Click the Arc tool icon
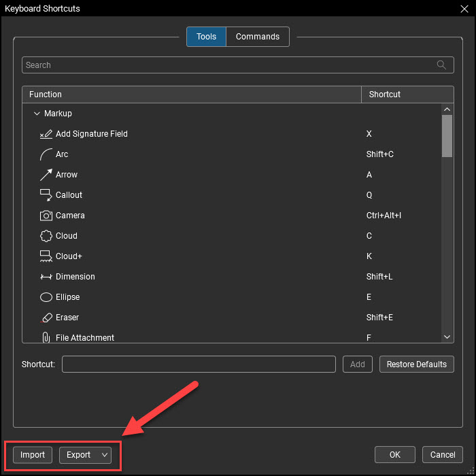 click(46, 154)
